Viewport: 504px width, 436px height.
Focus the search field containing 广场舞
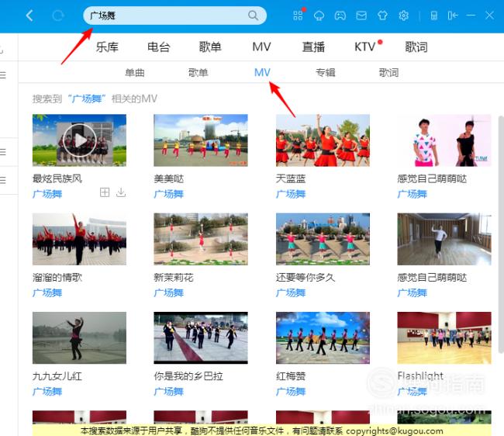pos(174,16)
